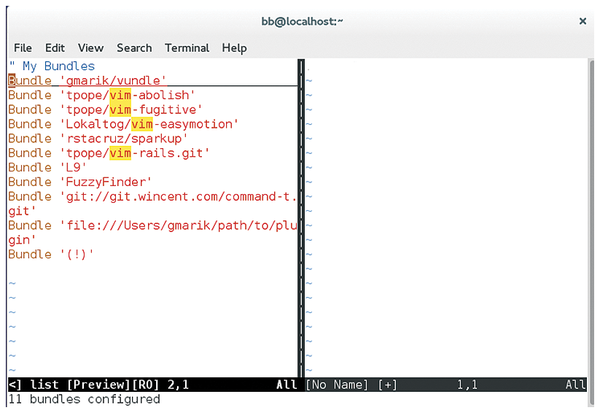The width and height of the screenshot is (600, 413).
Task: Click the Bundle 'rstacruz/sparkup' line
Action: click(98, 139)
